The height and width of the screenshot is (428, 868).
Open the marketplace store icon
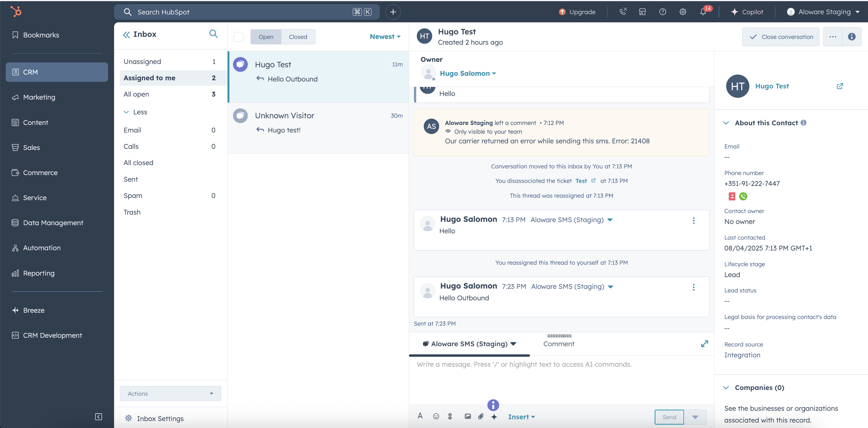point(642,12)
